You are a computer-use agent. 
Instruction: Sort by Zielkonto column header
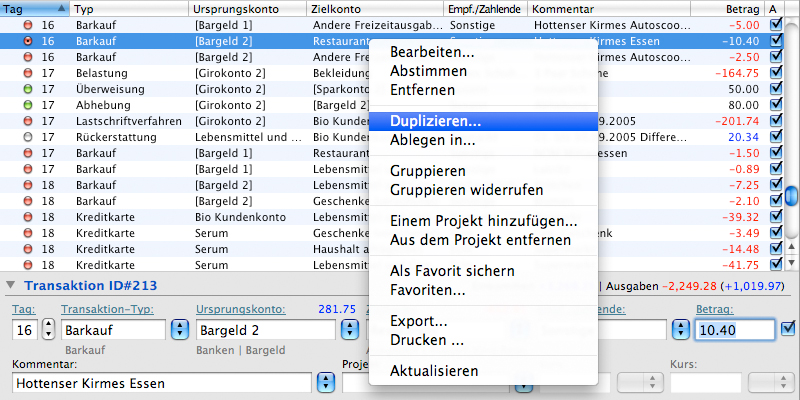click(376, 8)
